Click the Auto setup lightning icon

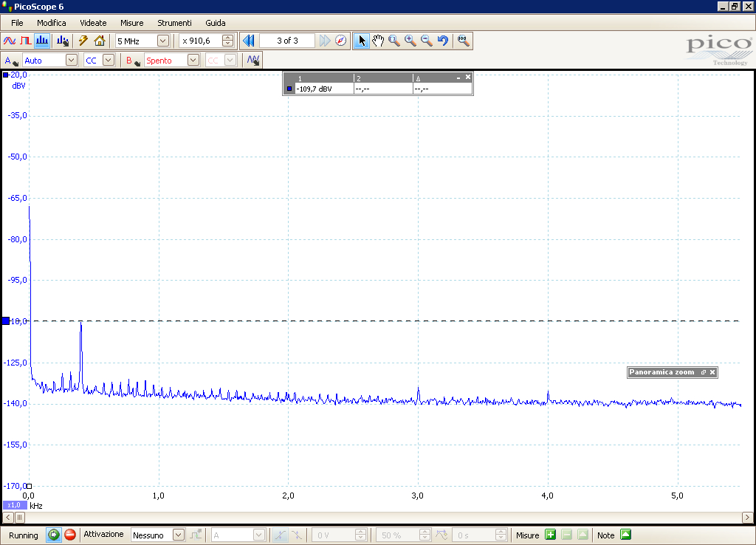tap(83, 41)
